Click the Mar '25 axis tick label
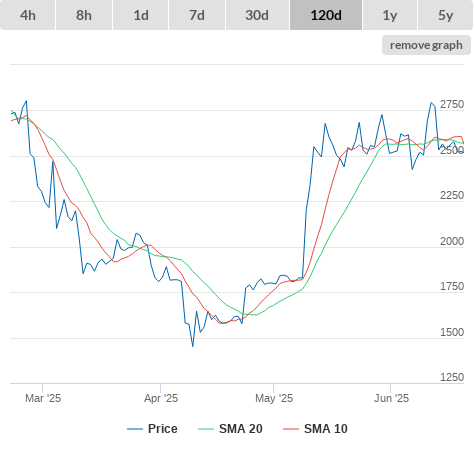474x455 pixels. (43, 398)
